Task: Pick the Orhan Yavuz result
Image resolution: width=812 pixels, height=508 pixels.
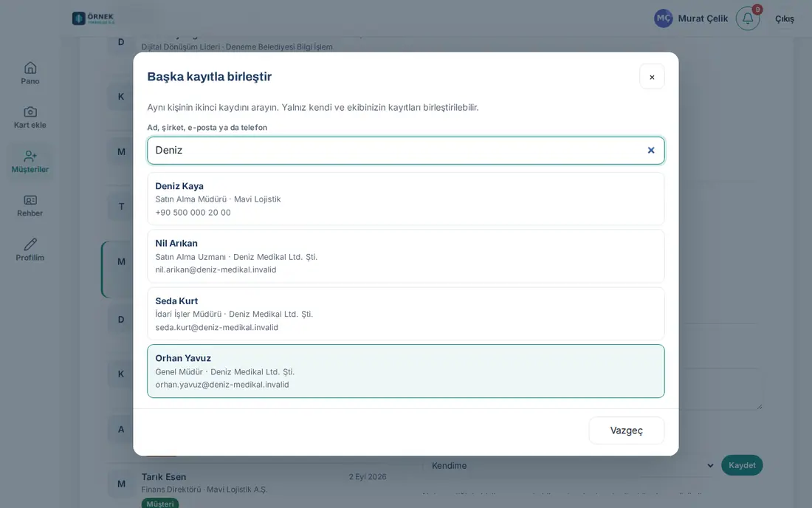Action: pos(405,371)
